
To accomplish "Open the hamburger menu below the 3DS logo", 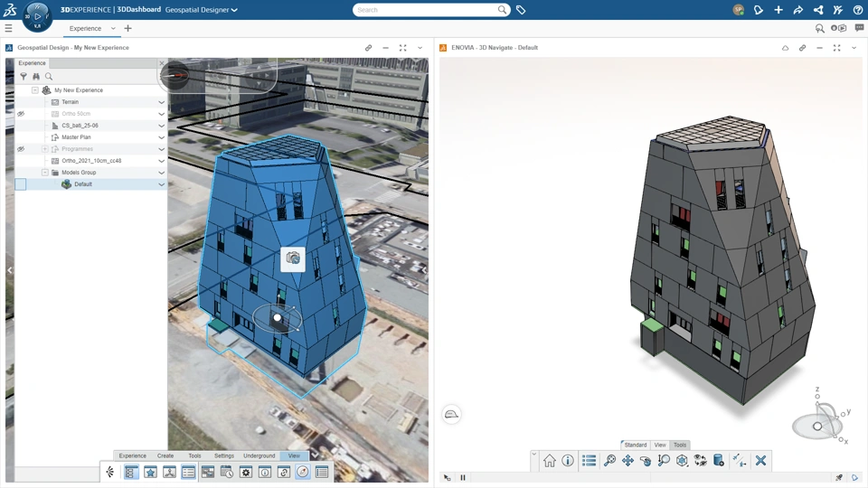I will 8,28.
